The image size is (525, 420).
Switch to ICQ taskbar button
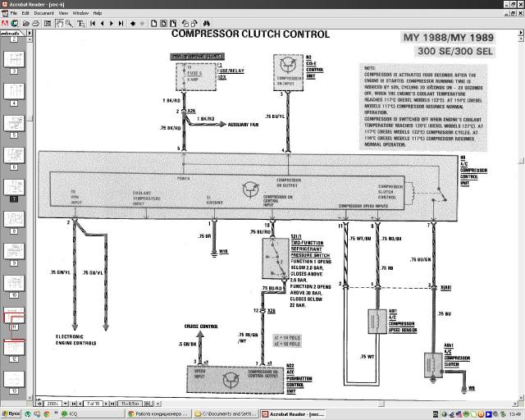tap(91, 414)
